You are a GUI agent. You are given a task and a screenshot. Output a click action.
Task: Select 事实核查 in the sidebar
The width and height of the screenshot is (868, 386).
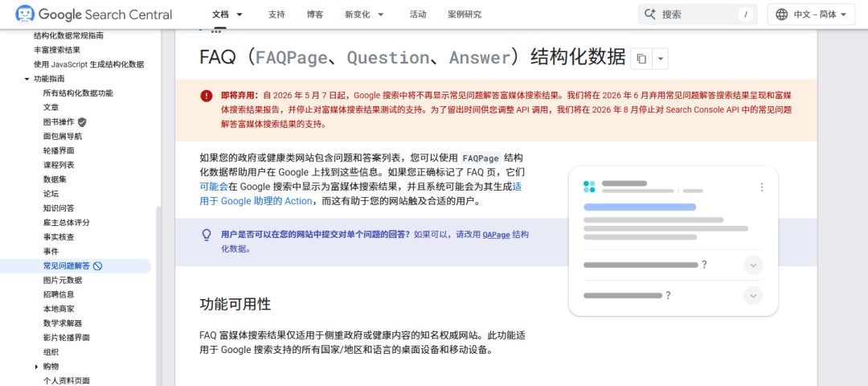59,237
